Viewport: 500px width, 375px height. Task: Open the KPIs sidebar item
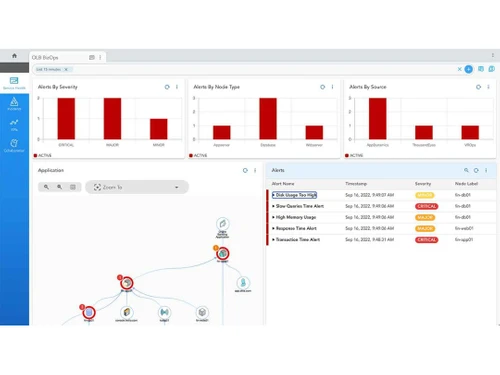coord(14,125)
